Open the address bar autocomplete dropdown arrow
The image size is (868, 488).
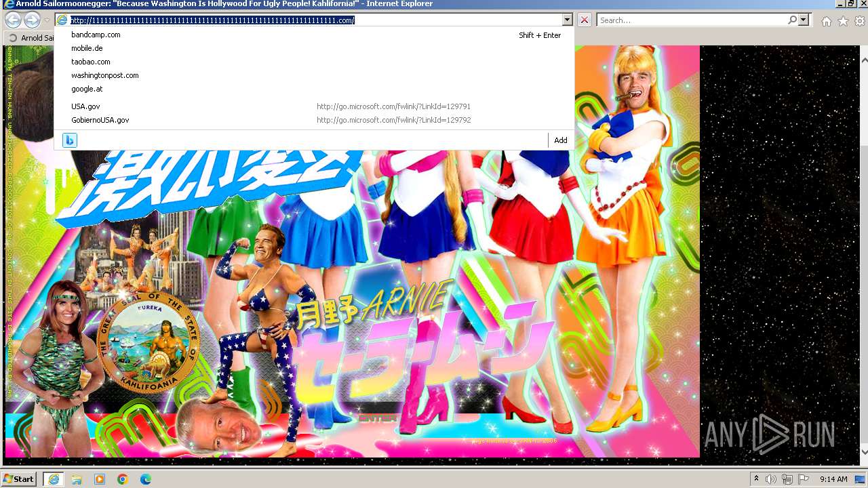tap(567, 20)
